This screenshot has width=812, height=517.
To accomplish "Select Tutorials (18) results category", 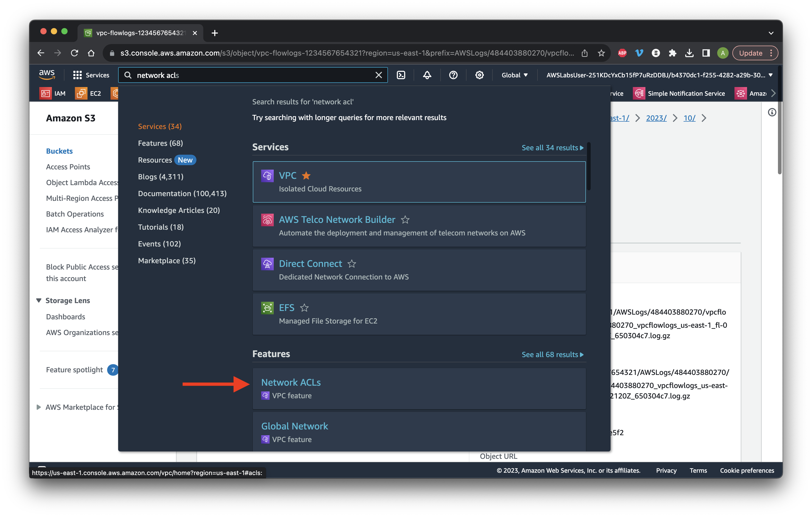I will click(x=161, y=227).
